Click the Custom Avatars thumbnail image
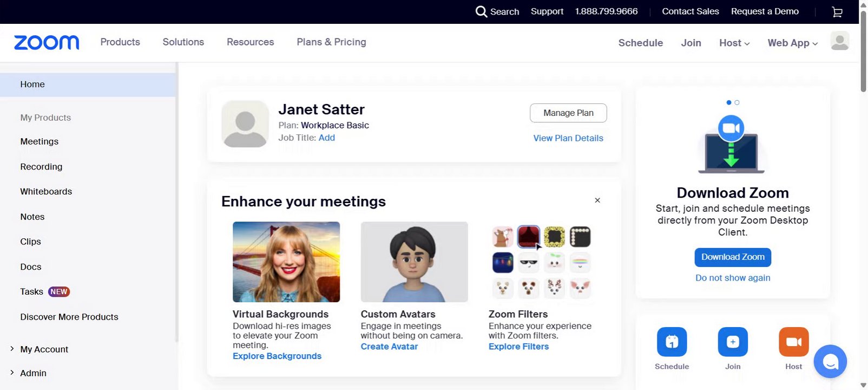This screenshot has height=390, width=868. [415, 262]
